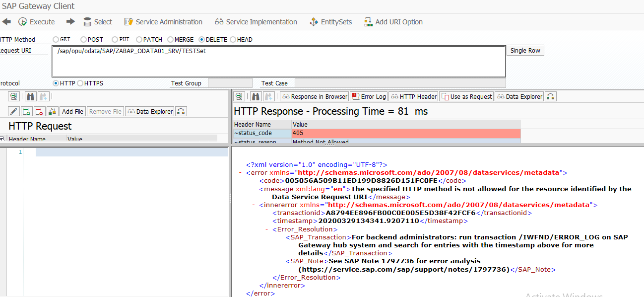Image resolution: width=644 pixels, height=297 pixels.
Task: Click inside the Request URI text field
Action: pos(278,62)
